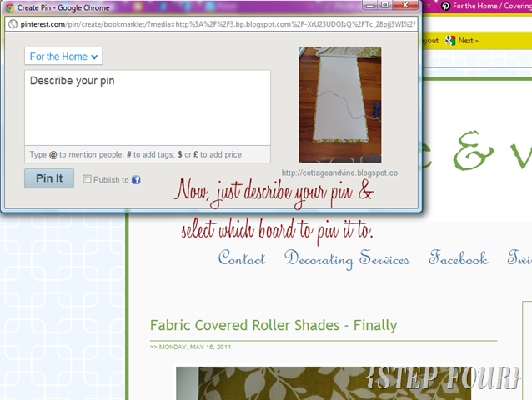Click into the Describe your pin text area
Image resolution: width=532 pixels, height=400 pixels.
[x=148, y=108]
